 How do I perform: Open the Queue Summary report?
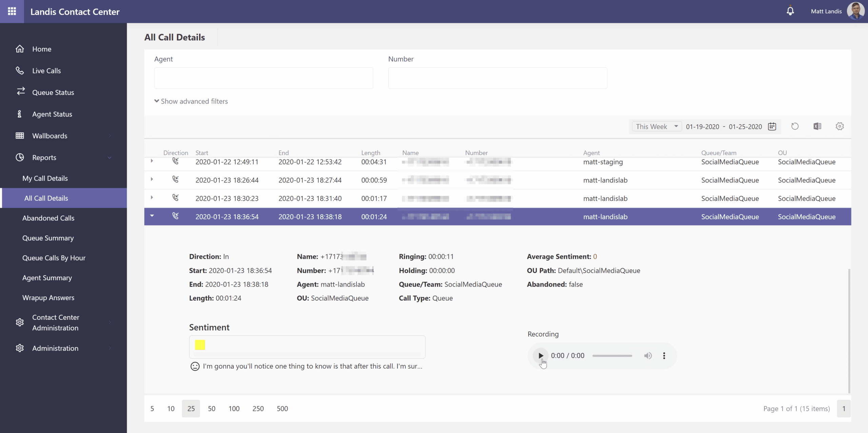(48, 238)
